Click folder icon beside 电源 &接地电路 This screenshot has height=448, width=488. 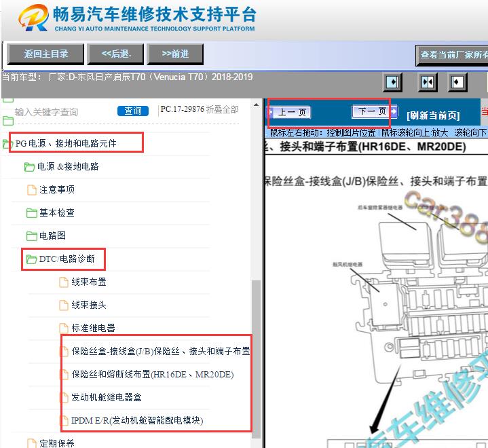[x=30, y=167]
